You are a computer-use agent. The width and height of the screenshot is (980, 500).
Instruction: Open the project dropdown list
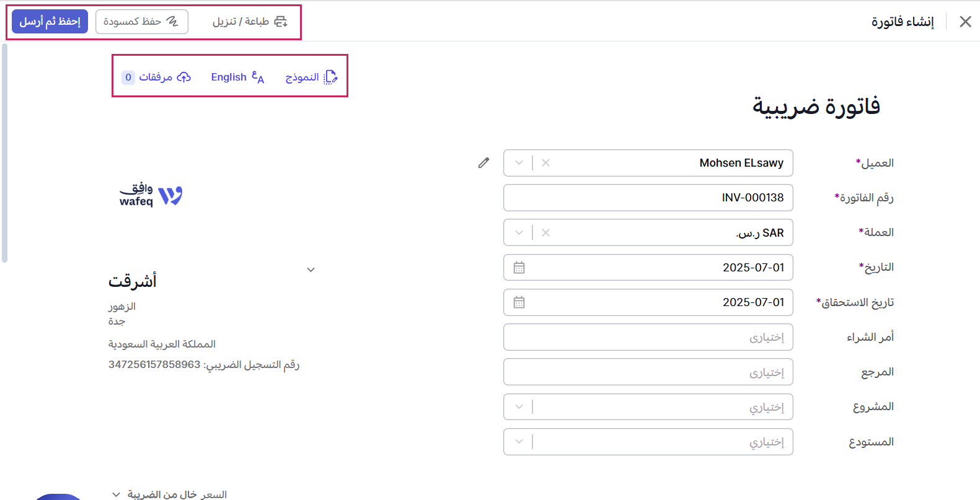519,407
